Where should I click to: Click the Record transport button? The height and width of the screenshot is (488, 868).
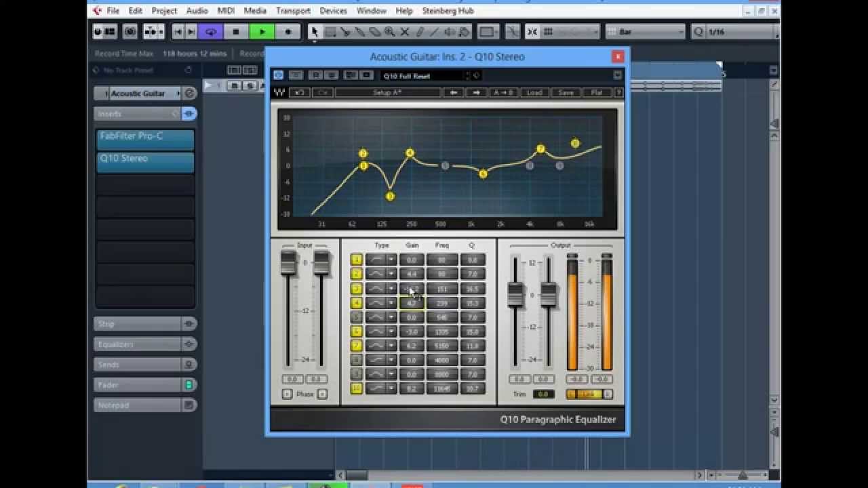point(288,31)
